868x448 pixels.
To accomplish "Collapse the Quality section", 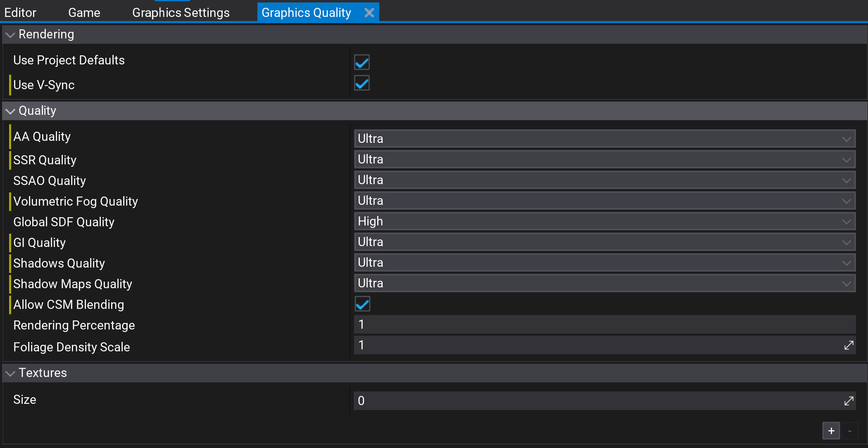I will point(10,111).
